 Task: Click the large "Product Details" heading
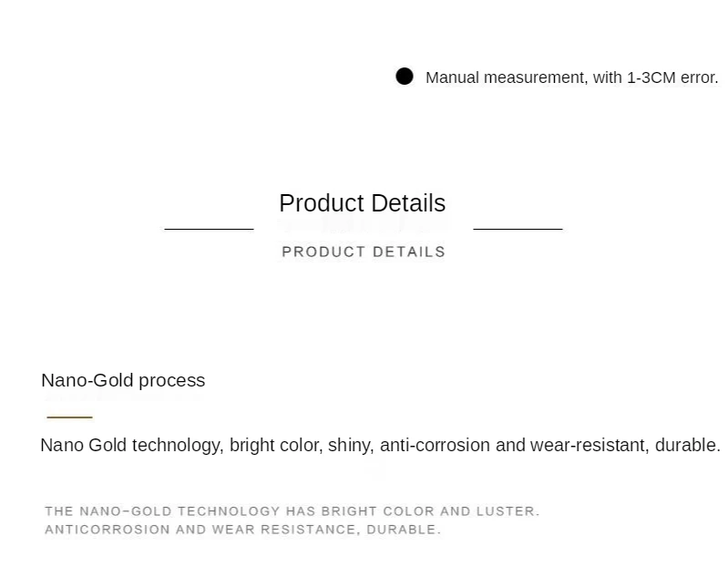pos(362,202)
